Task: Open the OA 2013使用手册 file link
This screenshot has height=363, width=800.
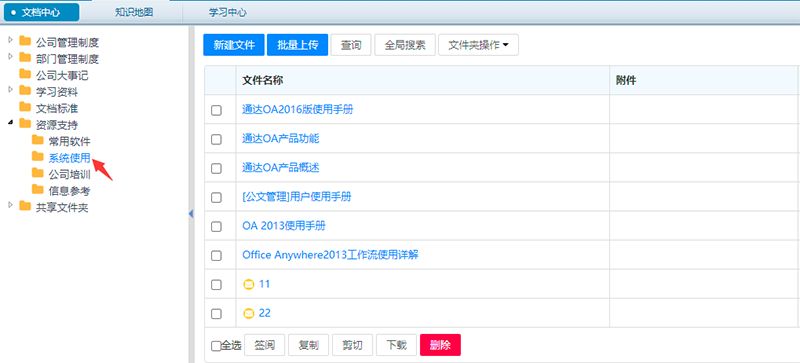Action: [284, 226]
